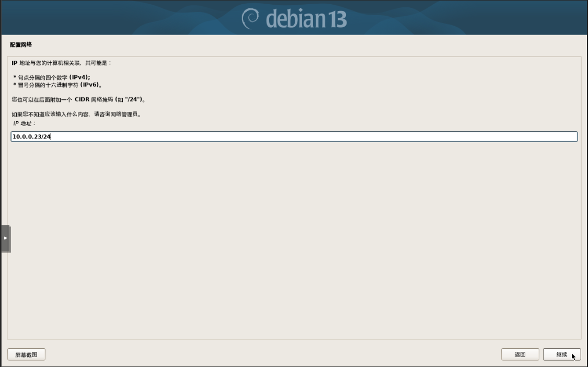Click the 返回 button to go back
This screenshot has width=588, height=367.
coord(520,354)
